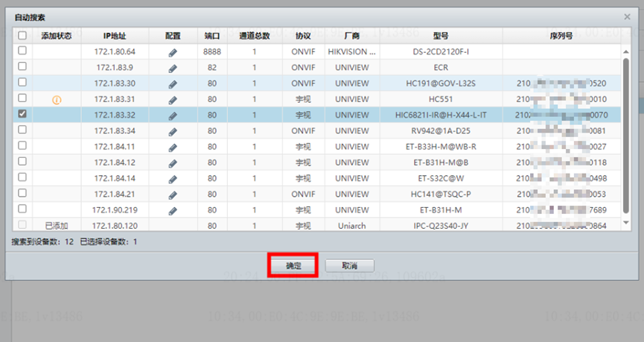Confirm with the 确定 button
Image resolution: width=644 pixels, height=342 pixels.
click(x=293, y=265)
